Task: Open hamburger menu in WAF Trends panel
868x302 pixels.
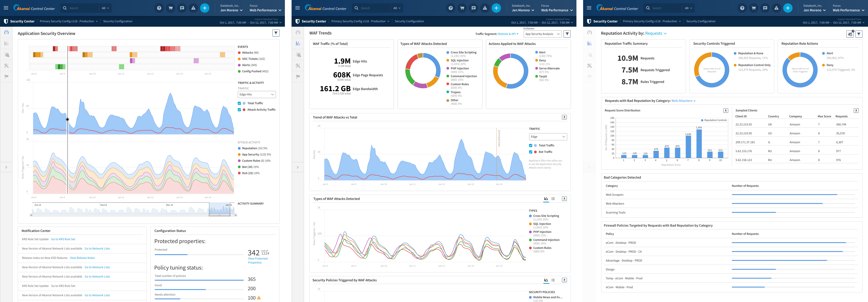Action: [x=298, y=8]
